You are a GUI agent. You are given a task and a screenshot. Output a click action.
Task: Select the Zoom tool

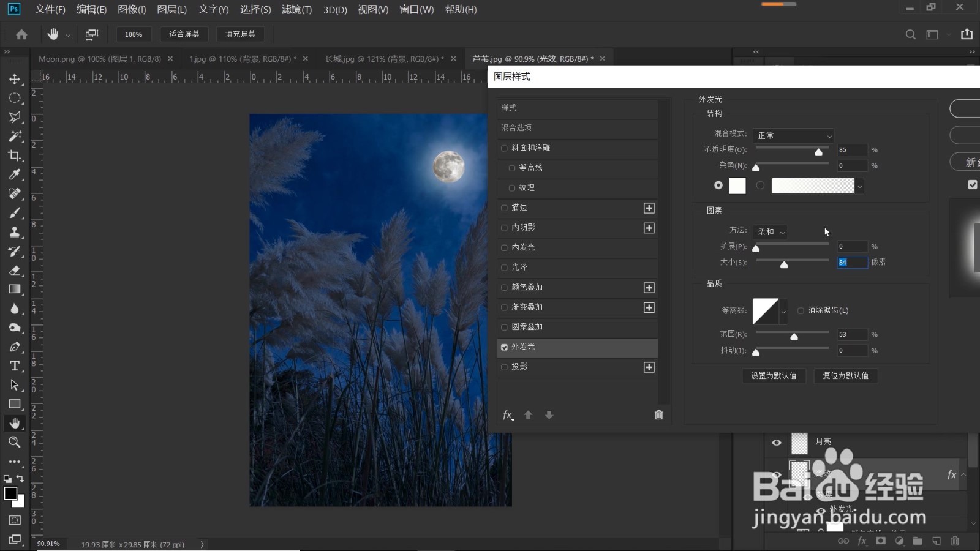(x=15, y=442)
